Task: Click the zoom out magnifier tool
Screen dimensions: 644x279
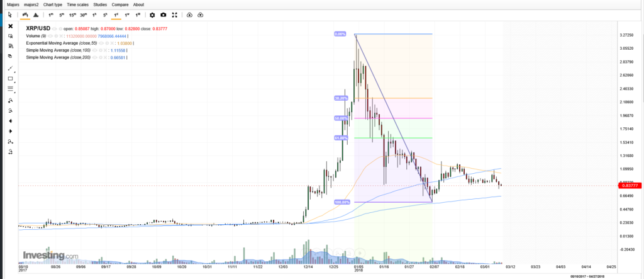Action: pos(11,110)
